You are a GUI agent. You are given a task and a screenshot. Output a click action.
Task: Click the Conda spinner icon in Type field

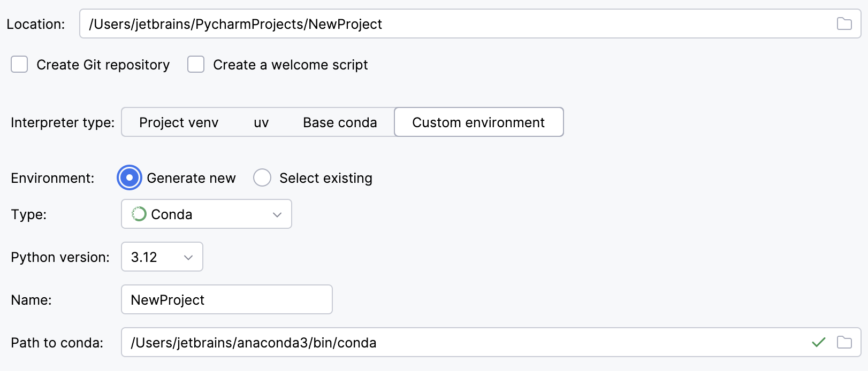click(139, 214)
